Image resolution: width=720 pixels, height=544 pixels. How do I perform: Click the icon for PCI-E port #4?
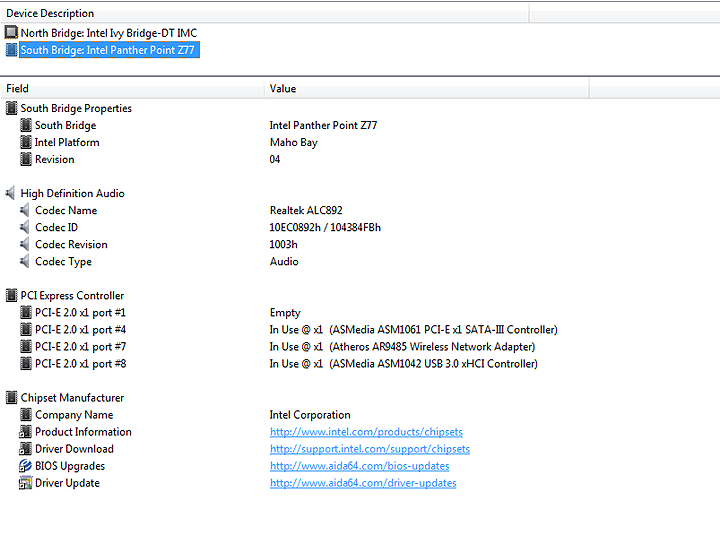(x=26, y=330)
